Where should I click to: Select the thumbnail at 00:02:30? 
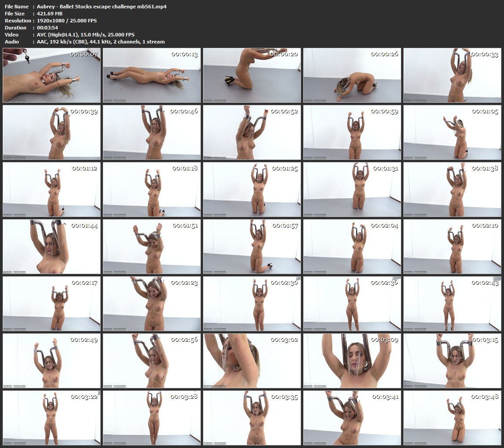tap(252, 304)
